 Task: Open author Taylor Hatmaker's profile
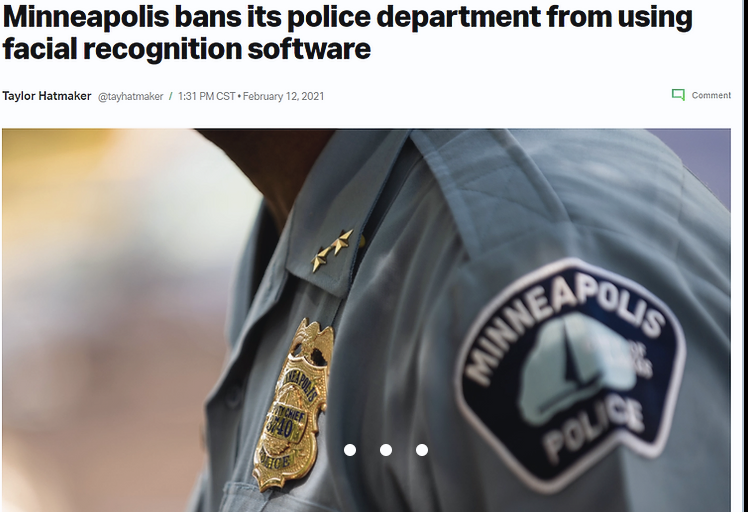click(x=47, y=96)
